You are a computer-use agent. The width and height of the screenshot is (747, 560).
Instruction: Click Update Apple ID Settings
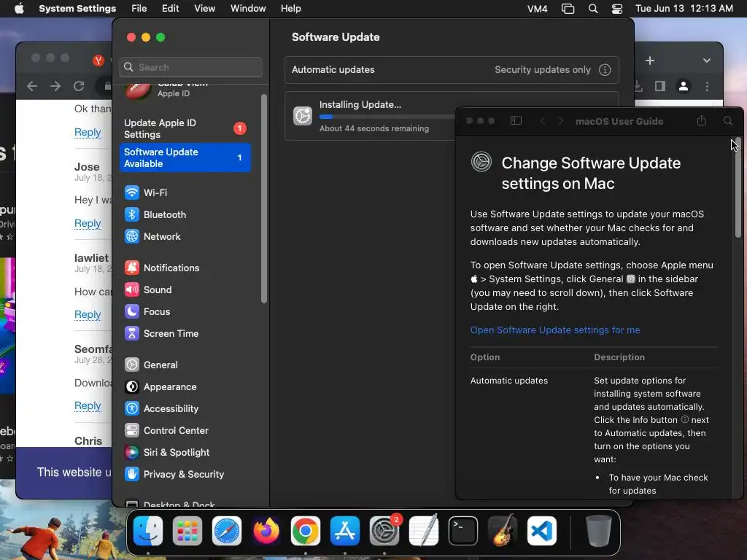tap(185, 128)
